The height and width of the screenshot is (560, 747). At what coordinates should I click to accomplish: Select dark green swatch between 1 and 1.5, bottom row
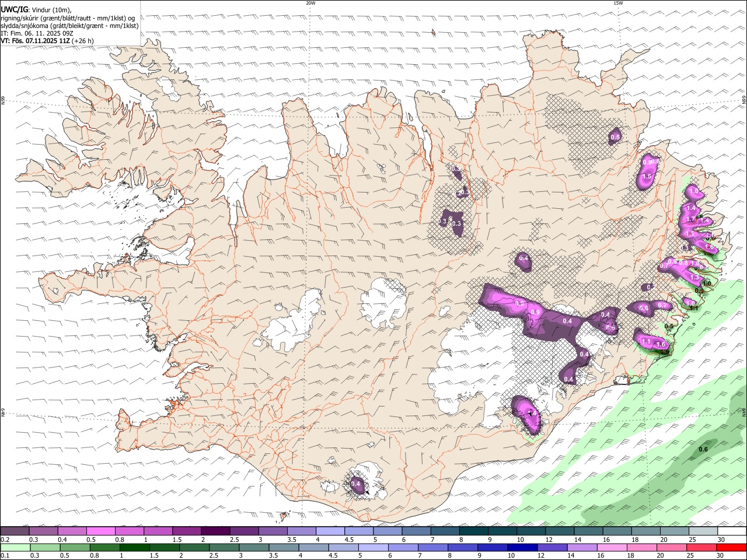[134, 548]
